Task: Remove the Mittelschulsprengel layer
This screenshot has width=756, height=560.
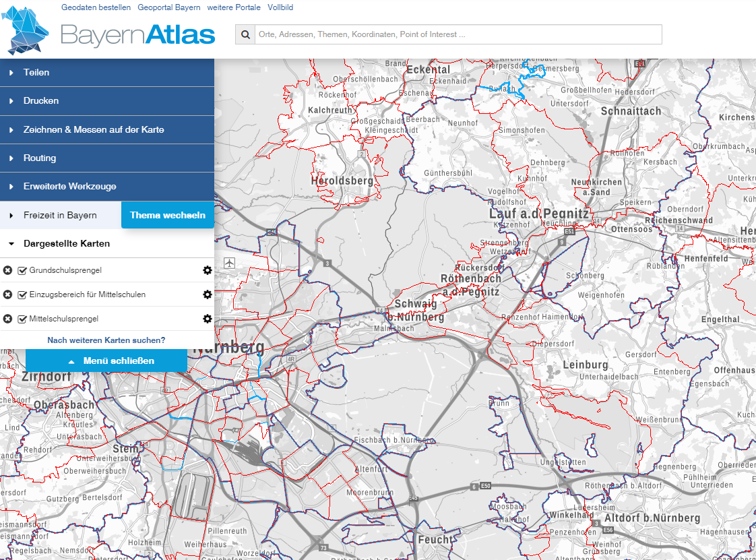Action: [x=7, y=319]
